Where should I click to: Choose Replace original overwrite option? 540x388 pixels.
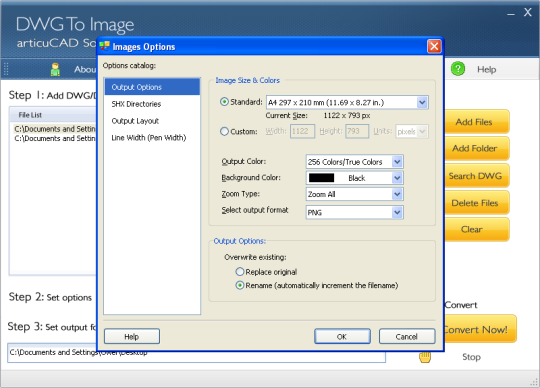pyautogui.click(x=240, y=272)
